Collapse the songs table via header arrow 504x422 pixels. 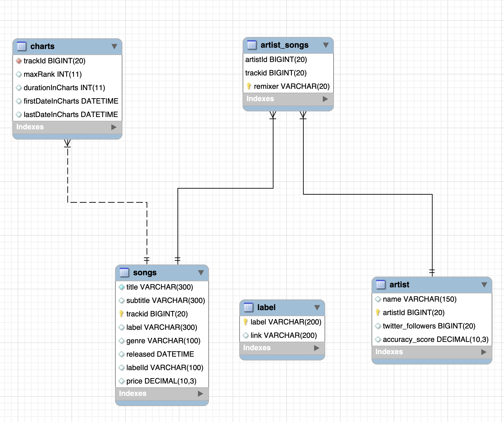(201, 273)
